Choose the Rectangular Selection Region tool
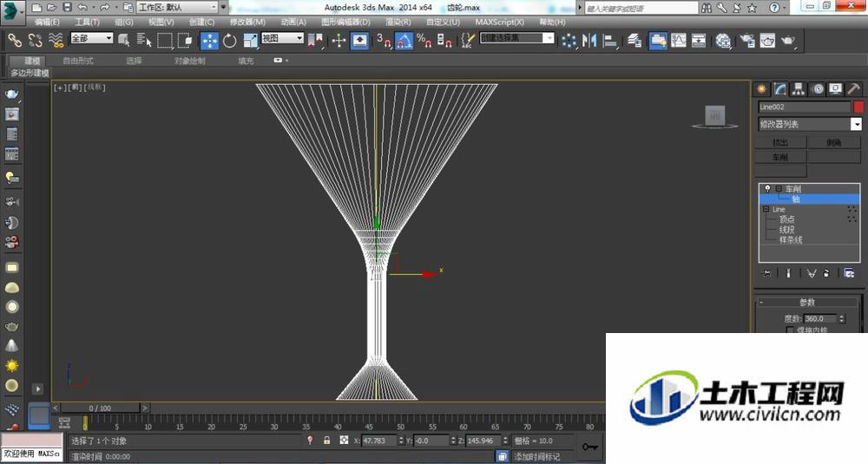Viewport: 868px width, 464px height. coord(164,41)
